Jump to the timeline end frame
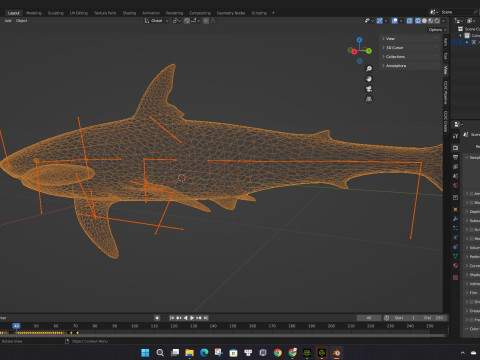 pos(206,318)
